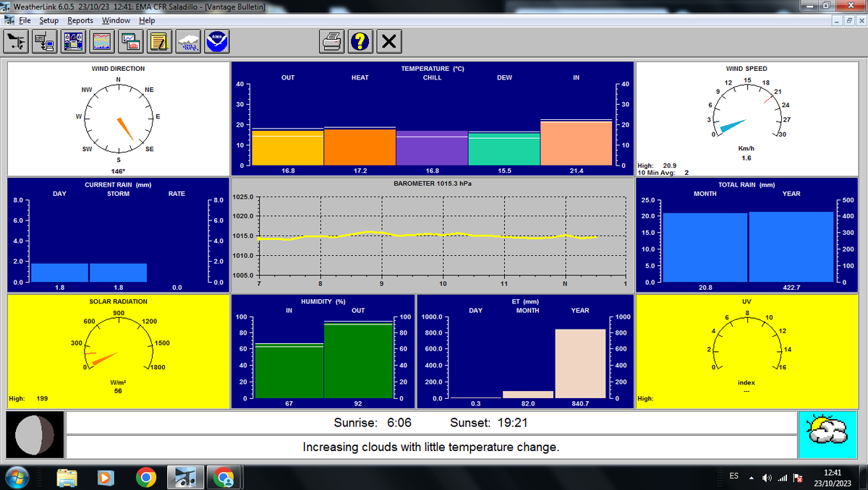Image resolution: width=868 pixels, height=490 pixels.
Task: Click the WeatherLink icon in the menu bar
Action: pos(9,20)
